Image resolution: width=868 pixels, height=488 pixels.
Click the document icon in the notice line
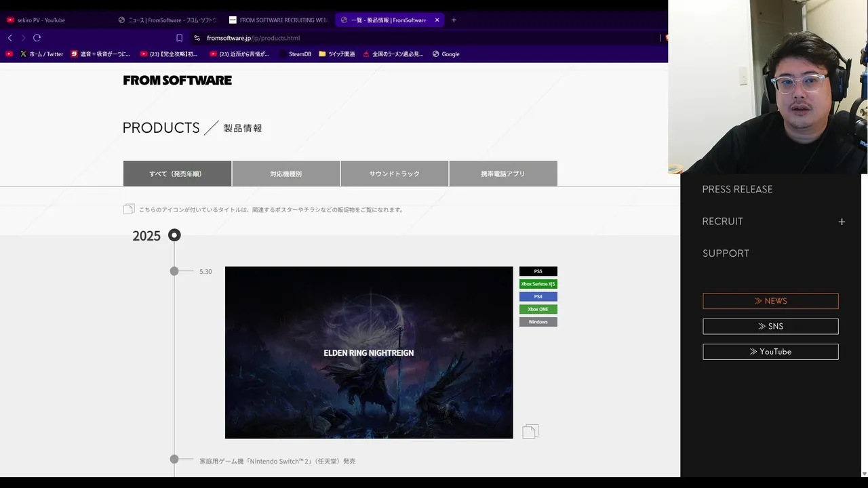129,209
